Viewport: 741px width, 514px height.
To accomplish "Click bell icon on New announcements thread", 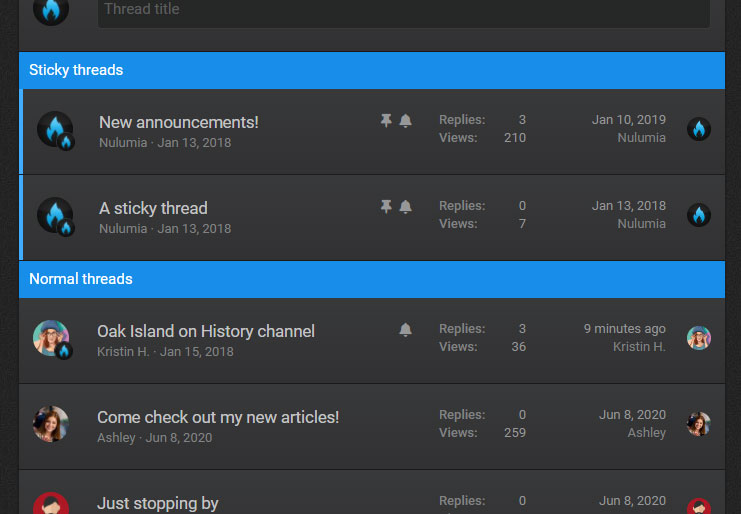I will 405,121.
